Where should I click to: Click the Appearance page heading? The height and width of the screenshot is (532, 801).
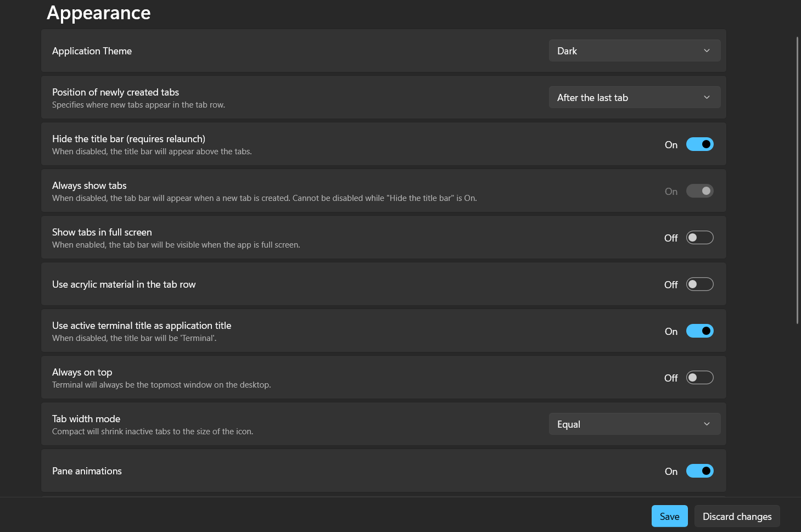coord(99,13)
